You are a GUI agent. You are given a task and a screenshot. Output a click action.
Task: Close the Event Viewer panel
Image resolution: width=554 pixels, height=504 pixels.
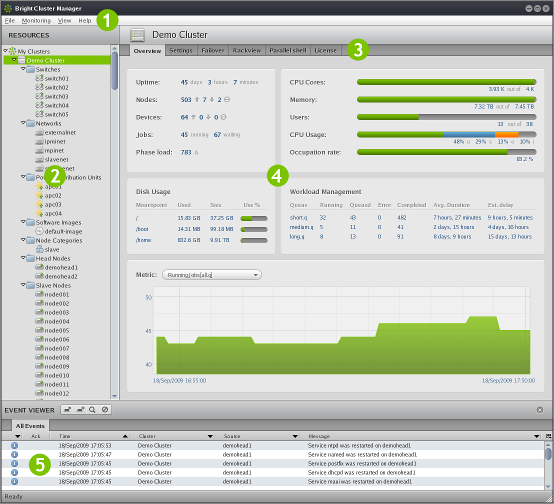tap(540, 410)
